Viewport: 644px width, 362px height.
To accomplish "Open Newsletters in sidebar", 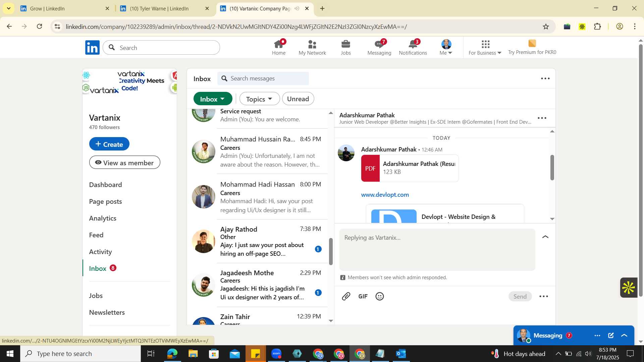I will pos(107,312).
